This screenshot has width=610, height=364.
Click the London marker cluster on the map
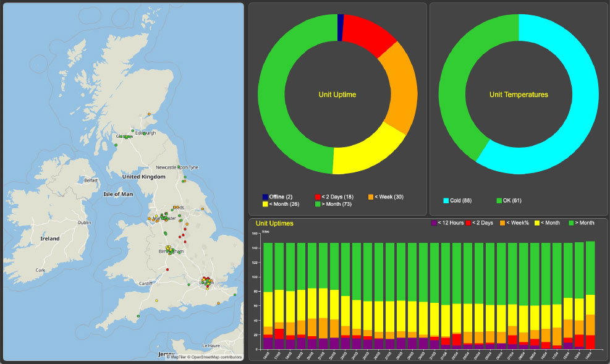[206, 282]
